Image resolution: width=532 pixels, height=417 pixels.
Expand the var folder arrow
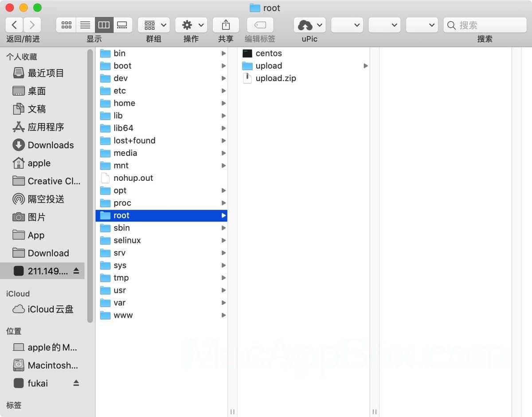223,303
